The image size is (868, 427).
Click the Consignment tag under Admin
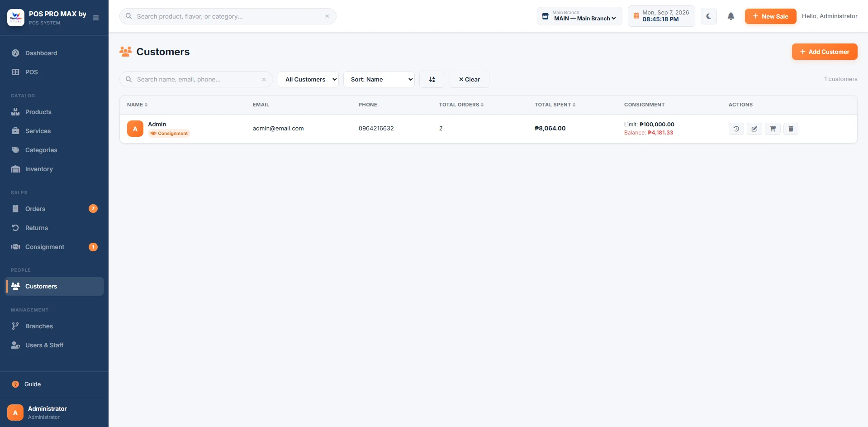coord(169,133)
